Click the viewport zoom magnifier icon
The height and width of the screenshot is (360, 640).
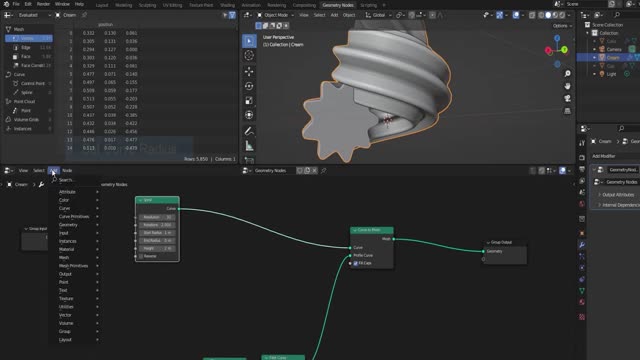(x=567, y=73)
